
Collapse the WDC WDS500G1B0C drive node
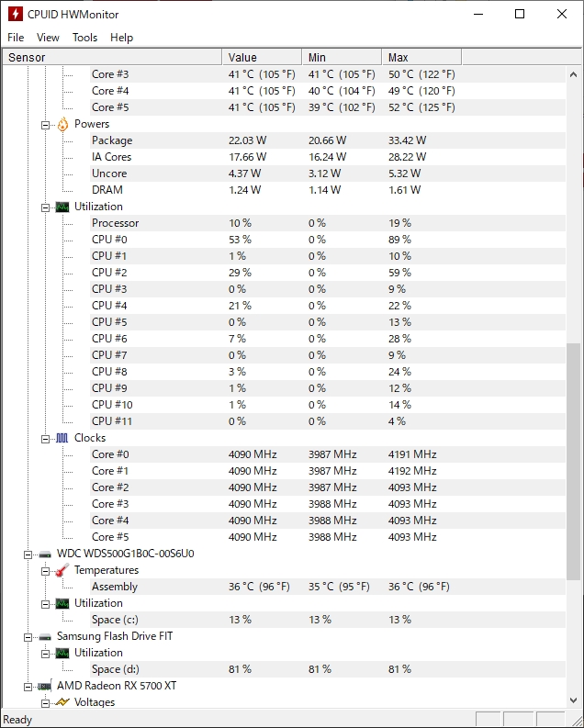tap(29, 554)
